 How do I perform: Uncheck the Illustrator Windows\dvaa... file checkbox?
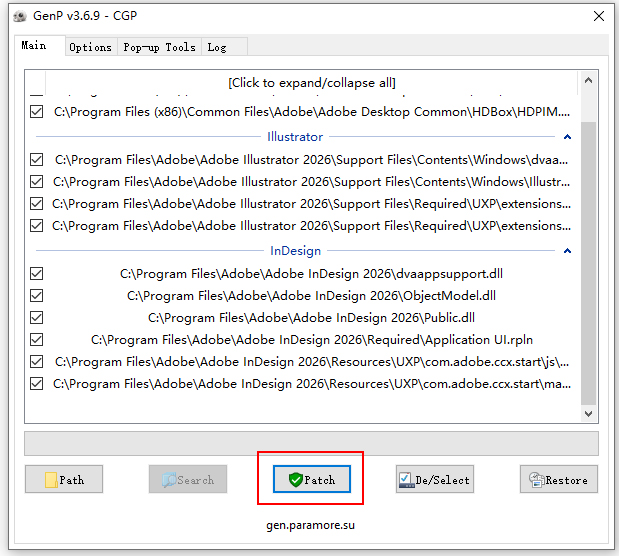click(37, 160)
